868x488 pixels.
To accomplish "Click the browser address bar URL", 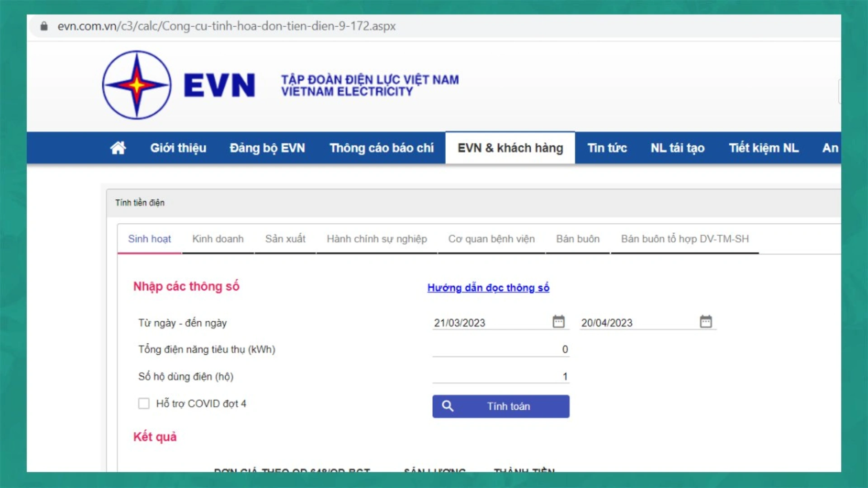I will pos(226,26).
